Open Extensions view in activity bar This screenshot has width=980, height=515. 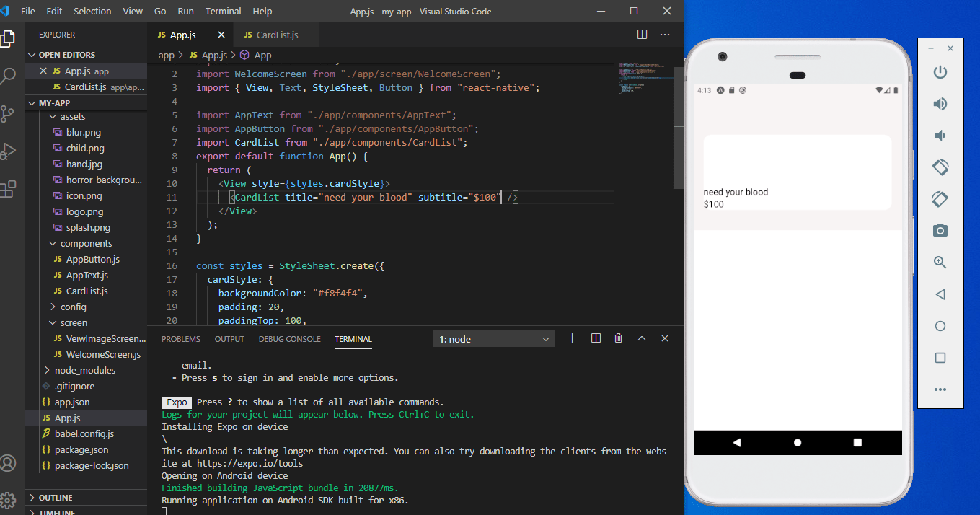(x=8, y=189)
